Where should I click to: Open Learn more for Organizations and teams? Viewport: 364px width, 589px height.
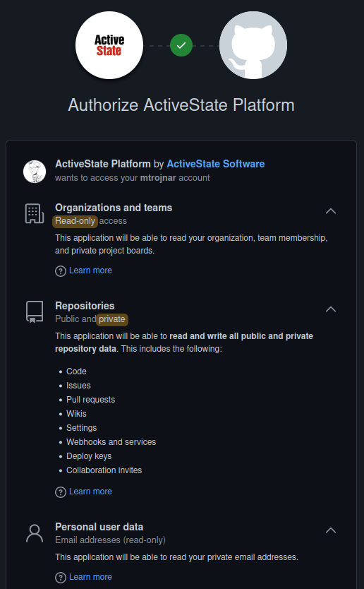pos(90,270)
